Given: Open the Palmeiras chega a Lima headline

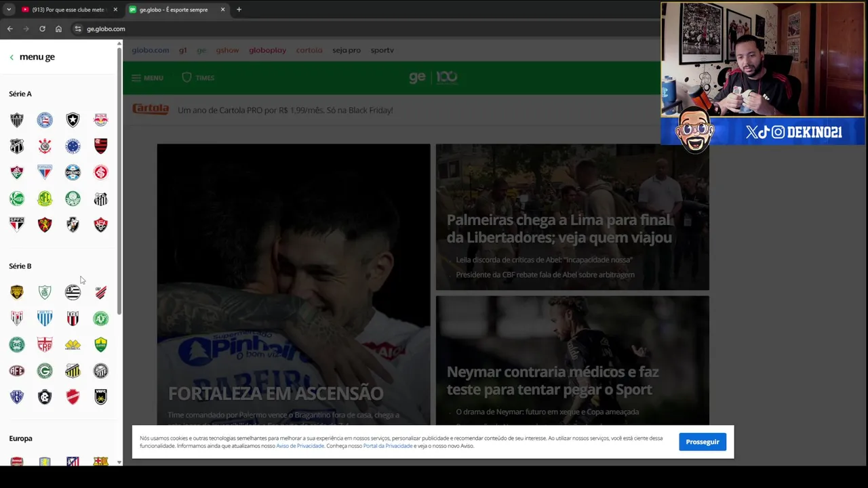Looking at the screenshot, I should coord(559,228).
